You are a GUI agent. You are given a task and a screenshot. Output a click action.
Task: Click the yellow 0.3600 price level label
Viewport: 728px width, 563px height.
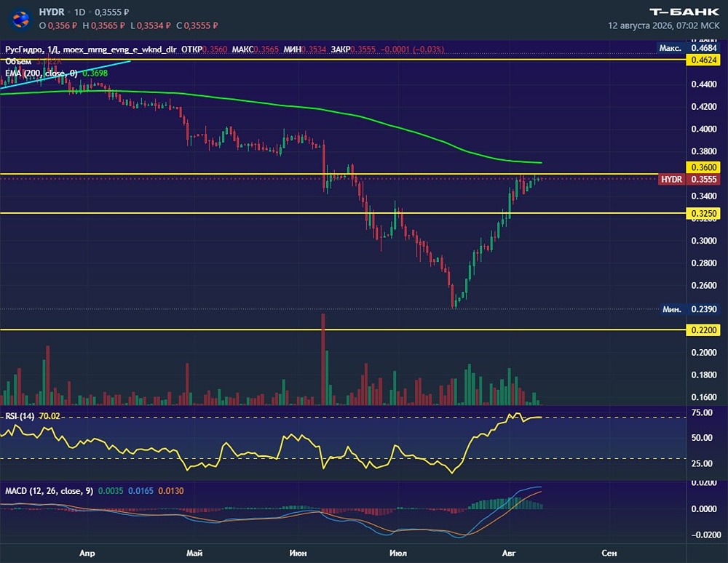click(x=703, y=167)
